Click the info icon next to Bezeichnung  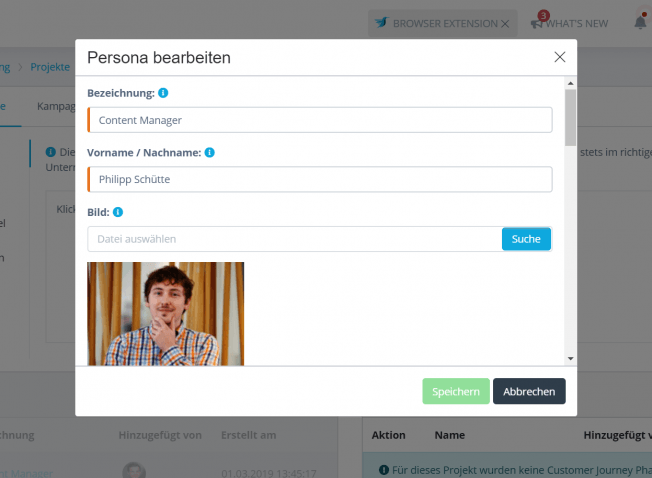coord(163,93)
